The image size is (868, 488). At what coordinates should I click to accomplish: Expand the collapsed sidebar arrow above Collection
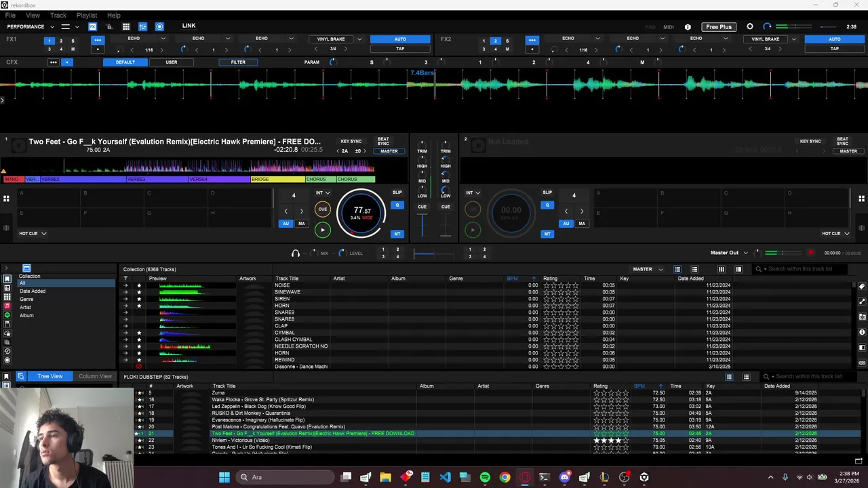tap(7, 268)
